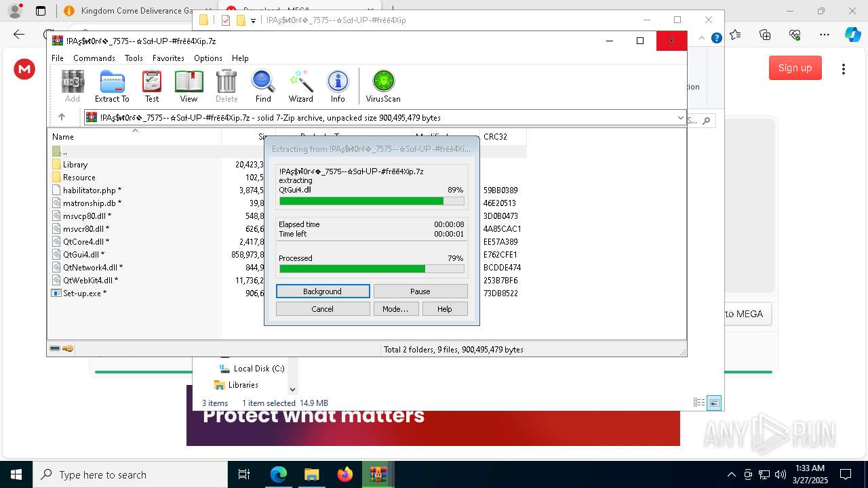Show hidden system tray icons
Screen dimensions: 868x488
coord(731,474)
